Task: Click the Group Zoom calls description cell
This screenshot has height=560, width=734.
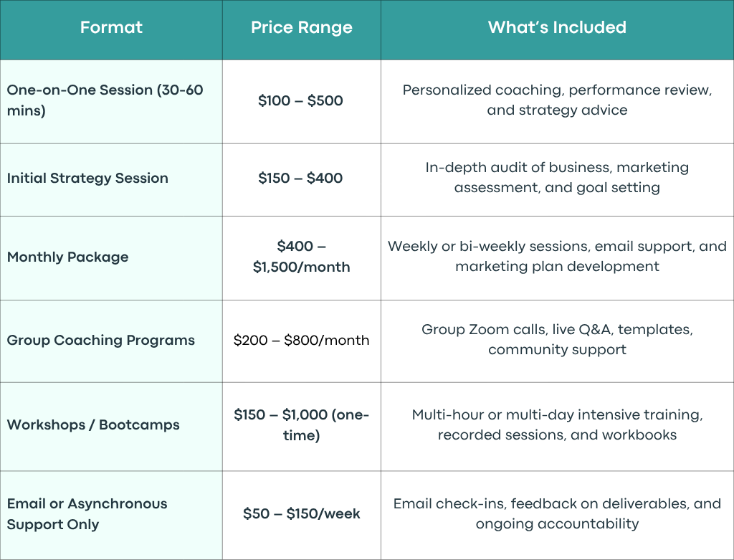Action: (557, 341)
